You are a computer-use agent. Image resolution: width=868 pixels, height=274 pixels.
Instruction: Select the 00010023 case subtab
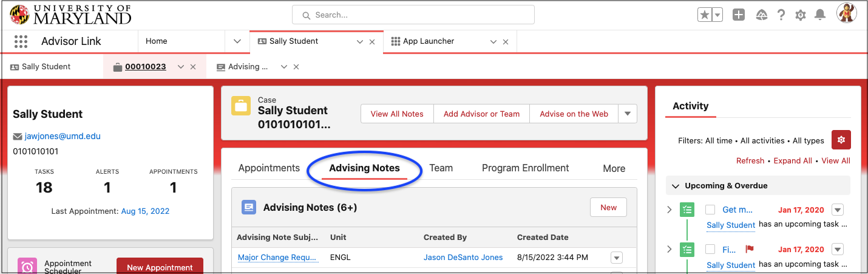146,67
